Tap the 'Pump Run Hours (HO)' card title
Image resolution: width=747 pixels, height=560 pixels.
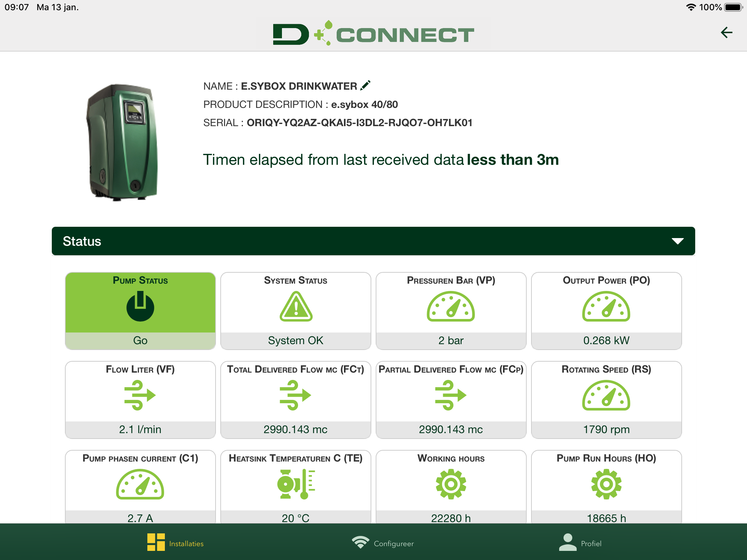point(606,458)
